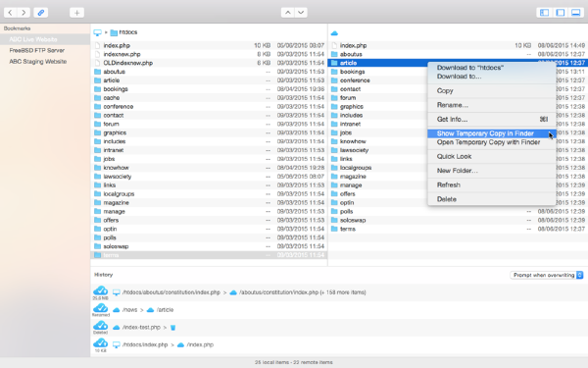Toggle the middle pane layout button
The width and height of the screenshot is (588, 368).
click(x=561, y=13)
